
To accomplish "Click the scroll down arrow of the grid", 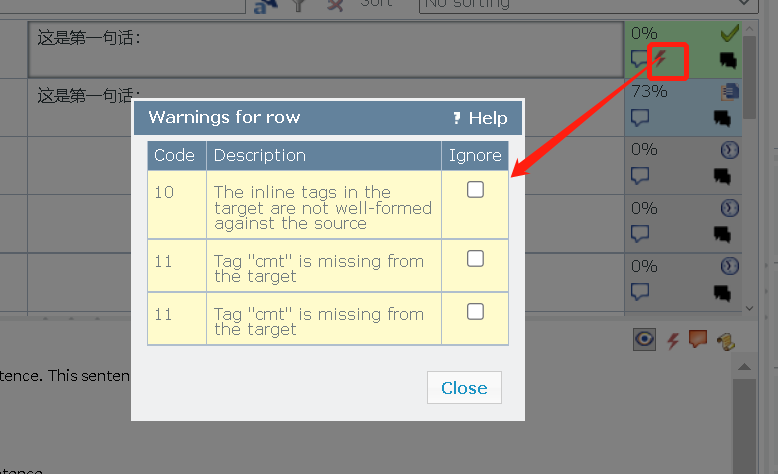I will (x=749, y=308).
